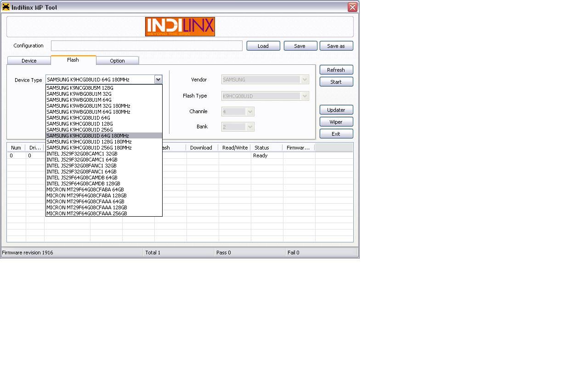Click the Ready status cell
The height and width of the screenshot is (368, 588).
pos(267,155)
